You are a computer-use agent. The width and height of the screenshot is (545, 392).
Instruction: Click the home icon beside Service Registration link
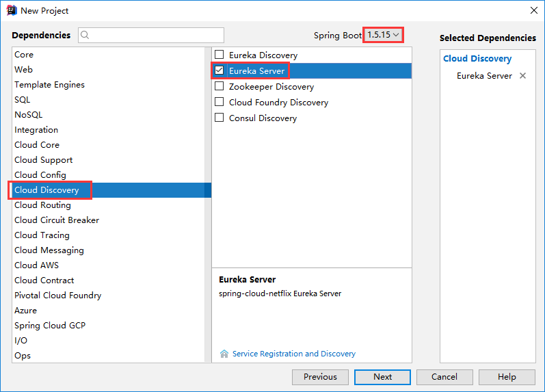point(224,354)
